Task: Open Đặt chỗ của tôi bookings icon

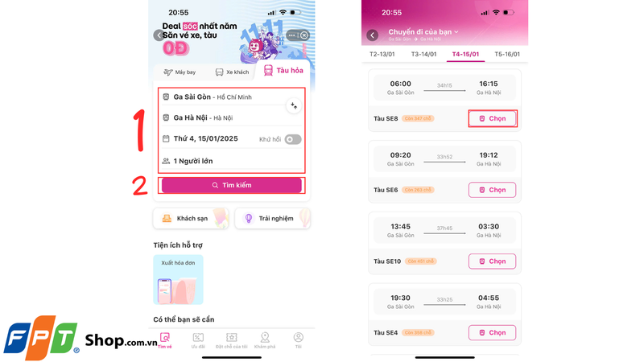Action: [x=232, y=340]
